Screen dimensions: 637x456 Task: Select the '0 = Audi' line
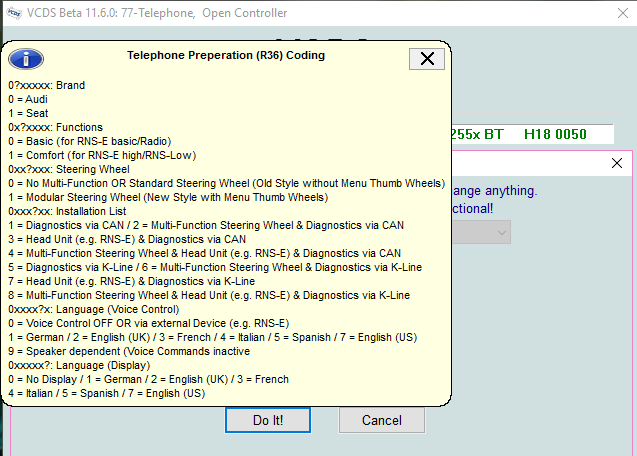(28, 99)
